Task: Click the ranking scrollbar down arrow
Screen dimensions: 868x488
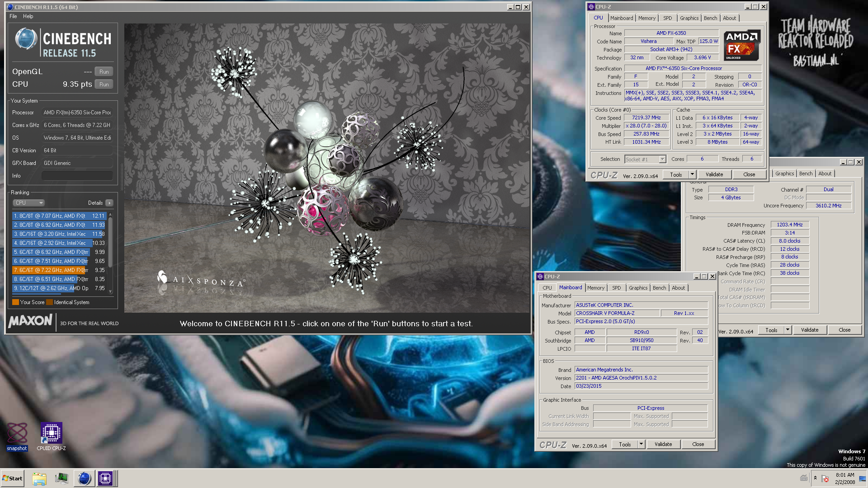Action: pyautogui.click(x=110, y=292)
